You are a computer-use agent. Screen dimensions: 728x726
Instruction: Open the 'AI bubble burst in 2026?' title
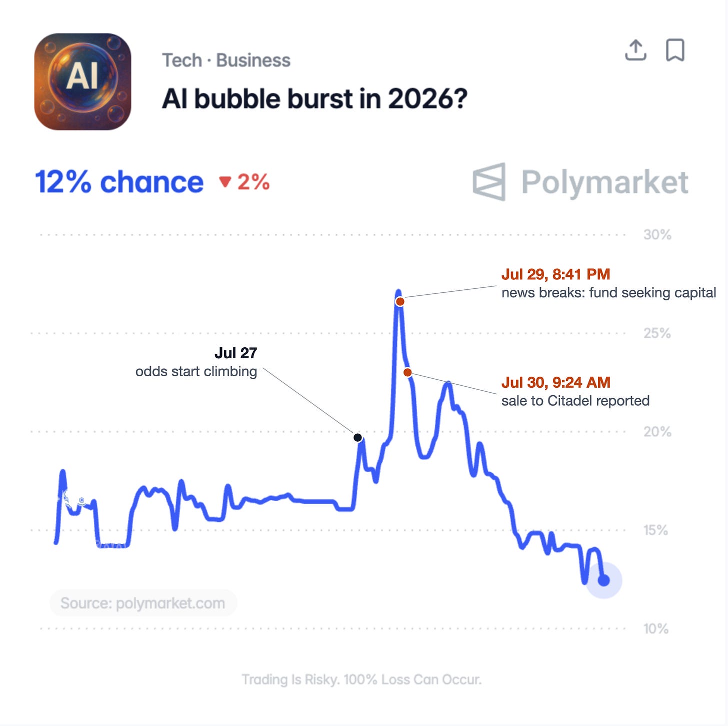(314, 98)
